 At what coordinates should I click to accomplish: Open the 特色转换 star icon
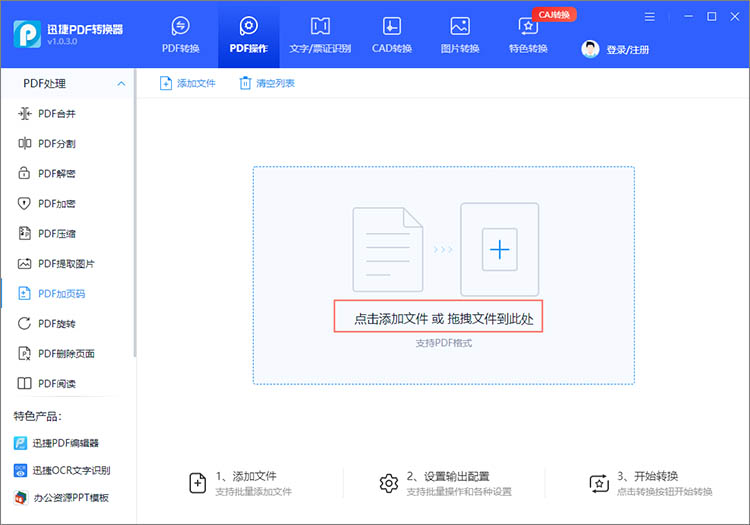[x=528, y=26]
